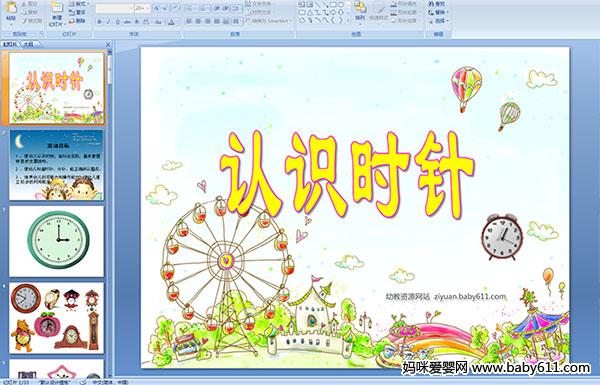The width and height of the screenshot is (600, 385).
Task: Toggle Bold formatting
Action: (99, 22)
